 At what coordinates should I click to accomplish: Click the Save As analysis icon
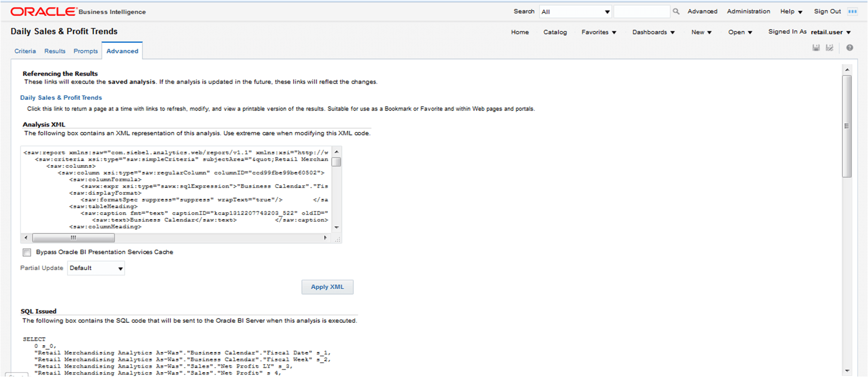pos(830,48)
